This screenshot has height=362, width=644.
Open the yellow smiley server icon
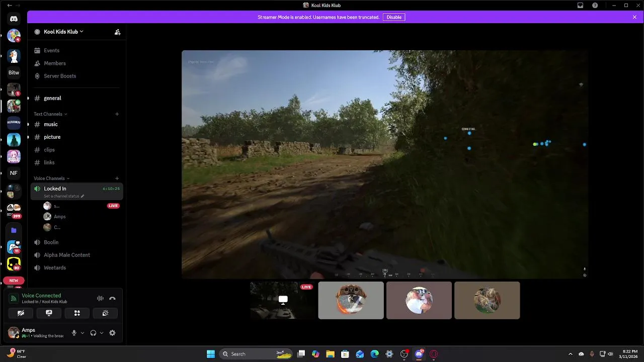pyautogui.click(x=14, y=263)
